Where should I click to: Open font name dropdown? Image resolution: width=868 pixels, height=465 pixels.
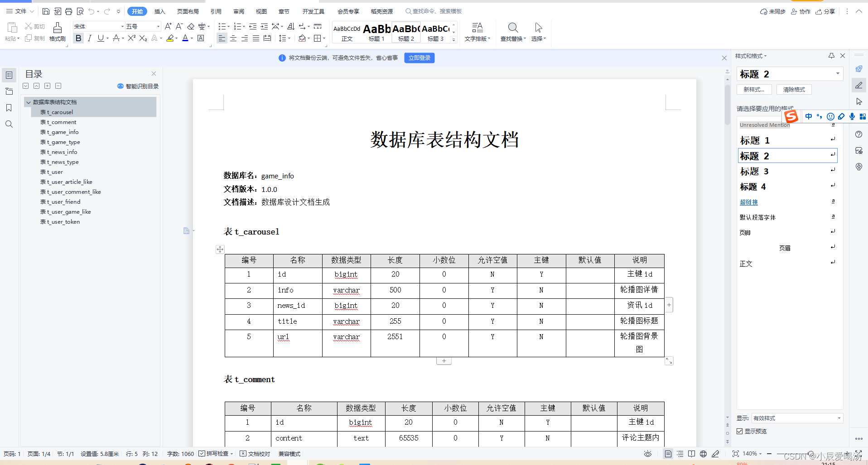point(122,26)
